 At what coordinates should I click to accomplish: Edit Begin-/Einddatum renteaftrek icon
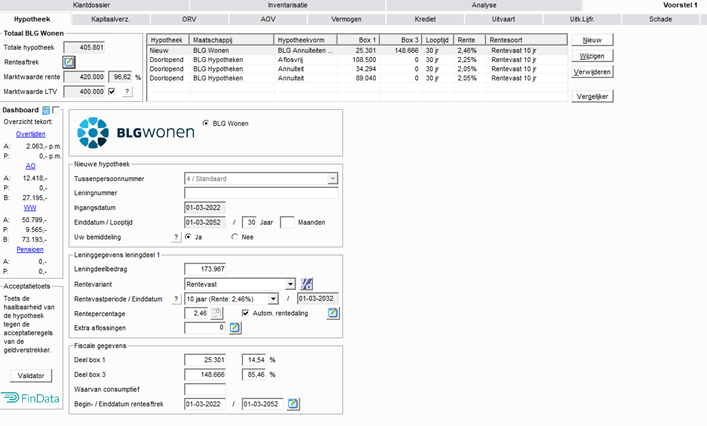[293, 403]
